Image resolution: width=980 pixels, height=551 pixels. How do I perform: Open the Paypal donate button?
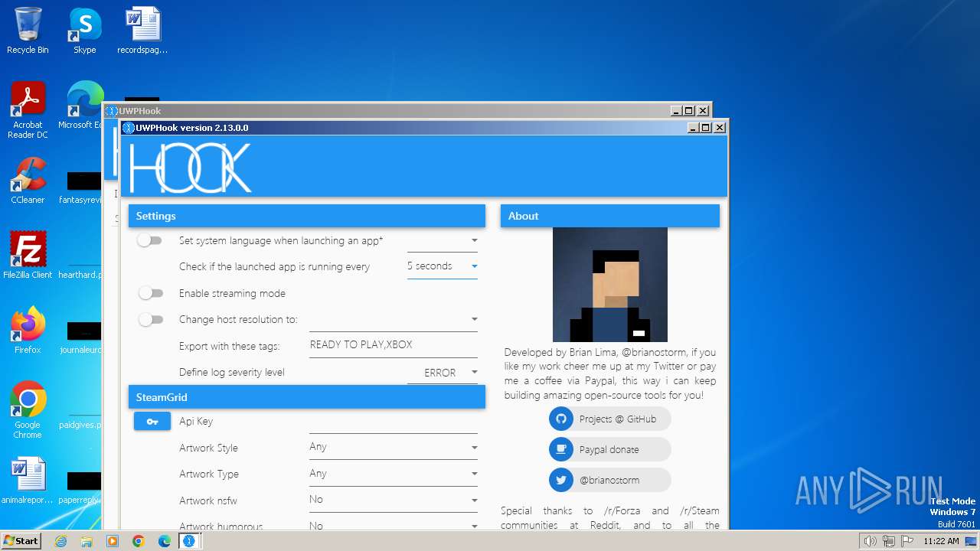pyautogui.click(x=609, y=449)
